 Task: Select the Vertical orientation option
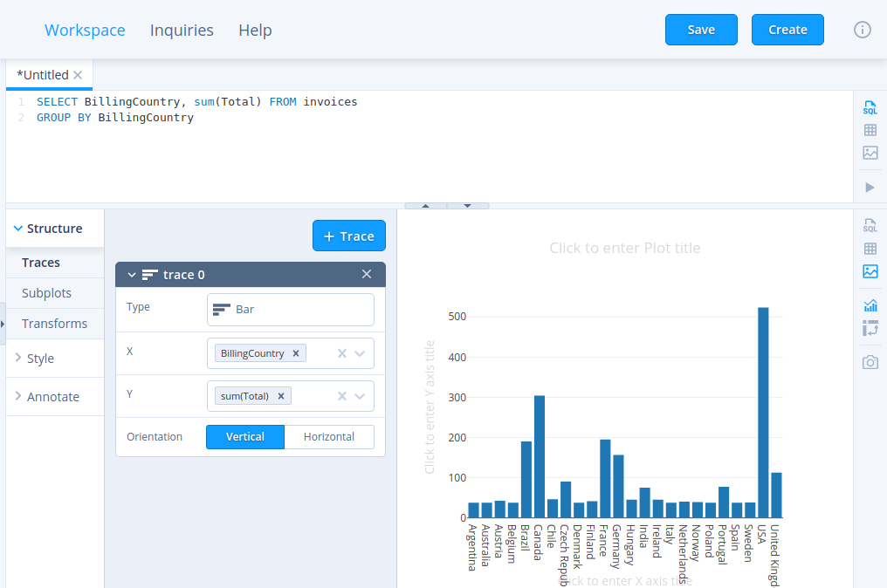(x=245, y=437)
